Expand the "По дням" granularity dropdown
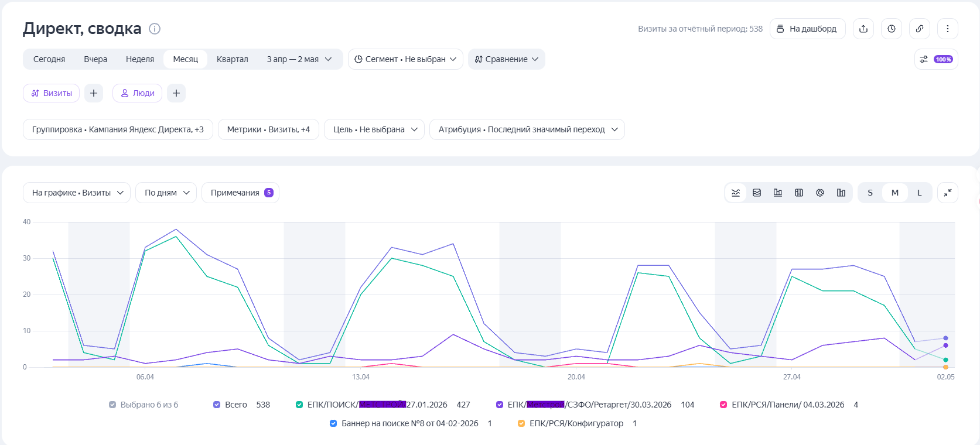 tap(166, 193)
